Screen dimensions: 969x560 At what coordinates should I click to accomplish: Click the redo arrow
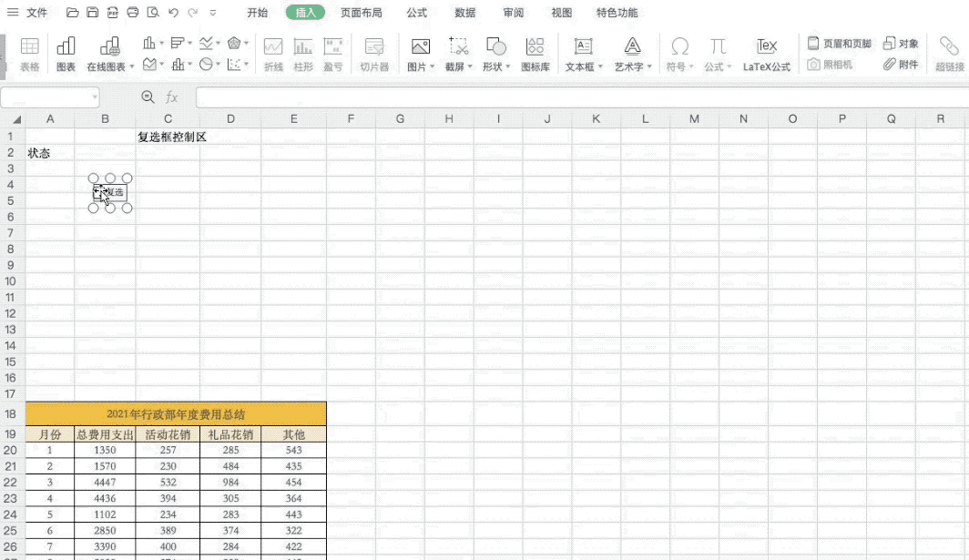pyautogui.click(x=193, y=13)
